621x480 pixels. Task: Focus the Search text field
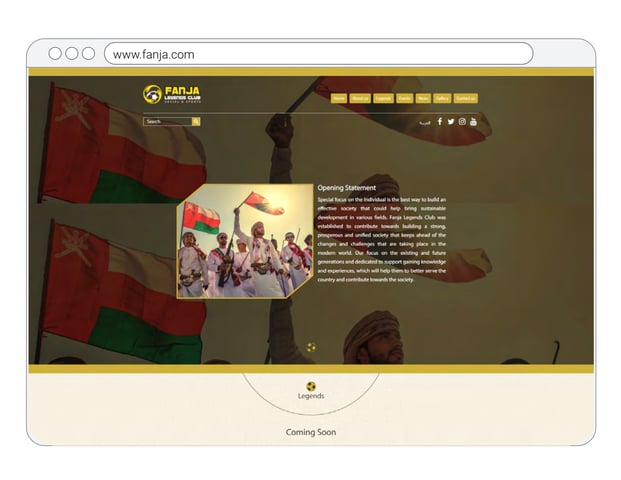click(168, 122)
